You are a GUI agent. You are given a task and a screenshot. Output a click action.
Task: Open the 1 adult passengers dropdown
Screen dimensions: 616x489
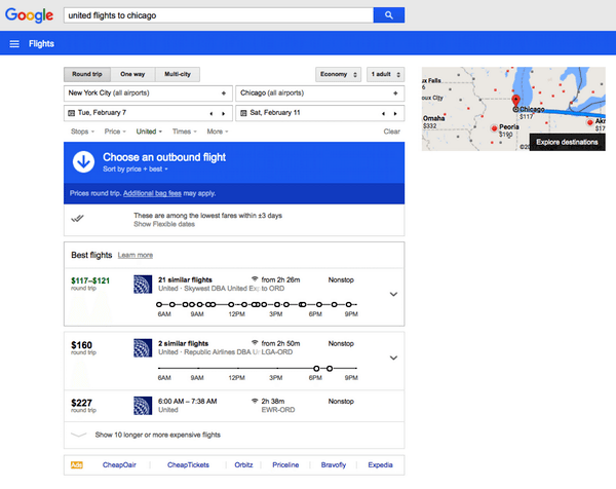coord(385,74)
